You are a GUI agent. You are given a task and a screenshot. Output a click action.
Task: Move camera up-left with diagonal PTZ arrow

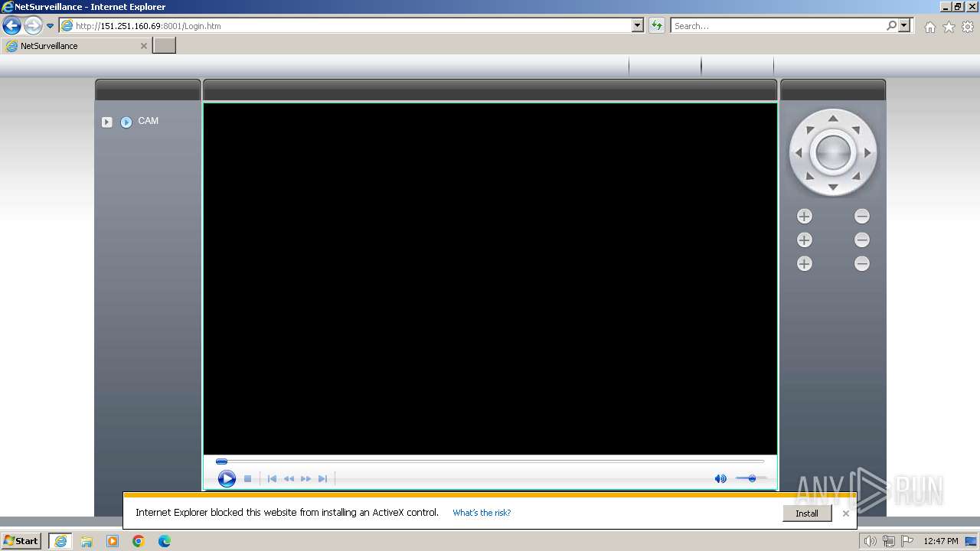click(810, 129)
